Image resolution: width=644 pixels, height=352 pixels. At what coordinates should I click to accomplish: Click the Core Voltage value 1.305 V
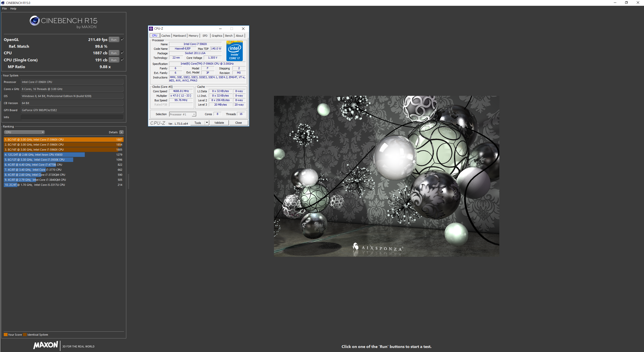(212, 58)
